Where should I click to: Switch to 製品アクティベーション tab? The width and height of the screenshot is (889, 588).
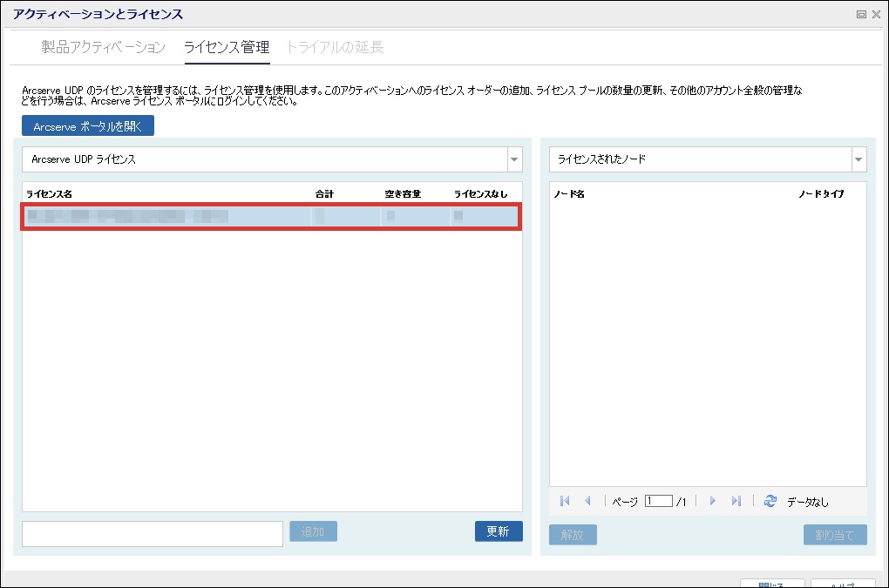[103, 47]
